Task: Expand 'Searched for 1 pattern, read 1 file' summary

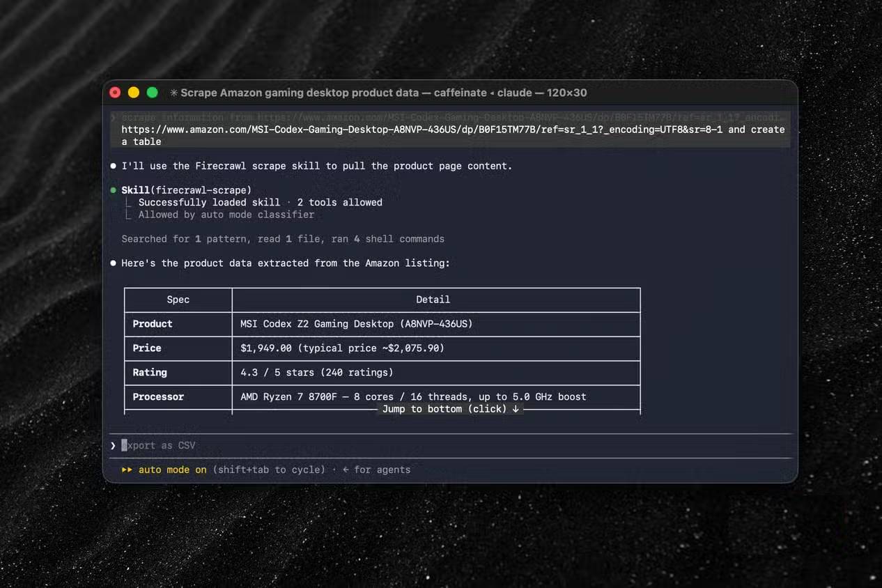Action: pyautogui.click(x=283, y=239)
